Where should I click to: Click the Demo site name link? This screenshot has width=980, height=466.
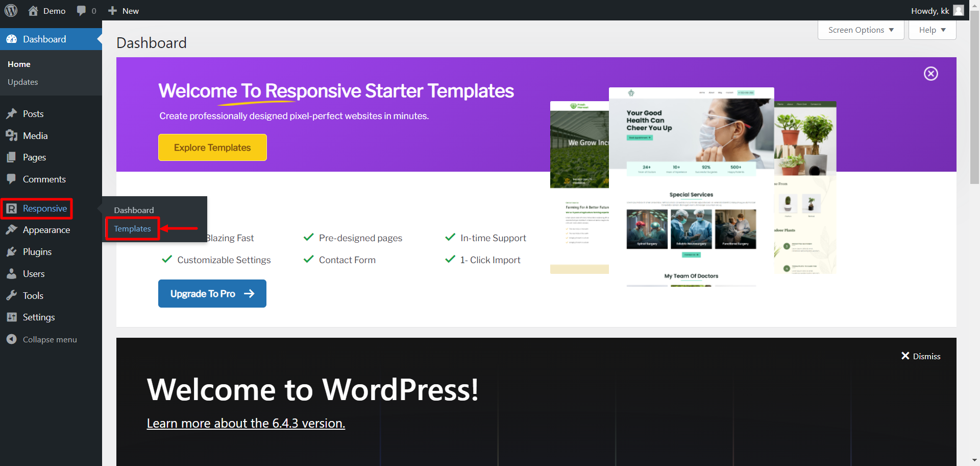(x=55, y=11)
